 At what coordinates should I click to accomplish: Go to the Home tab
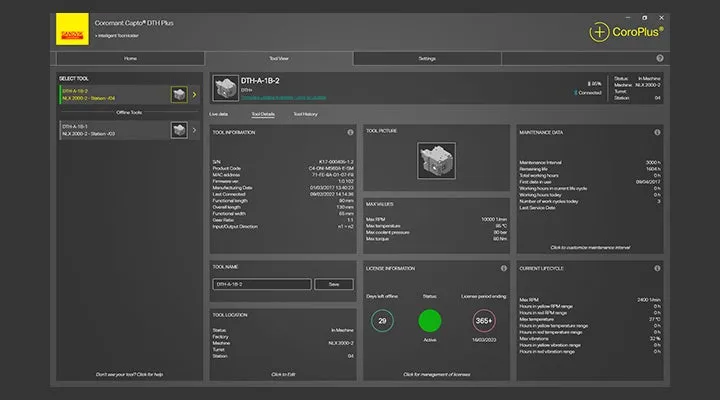130,58
